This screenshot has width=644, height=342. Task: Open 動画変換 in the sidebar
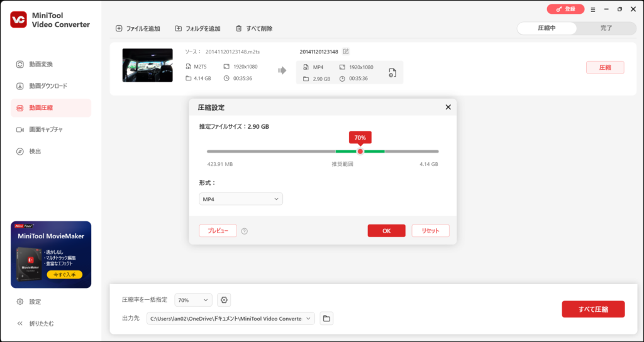(51, 65)
